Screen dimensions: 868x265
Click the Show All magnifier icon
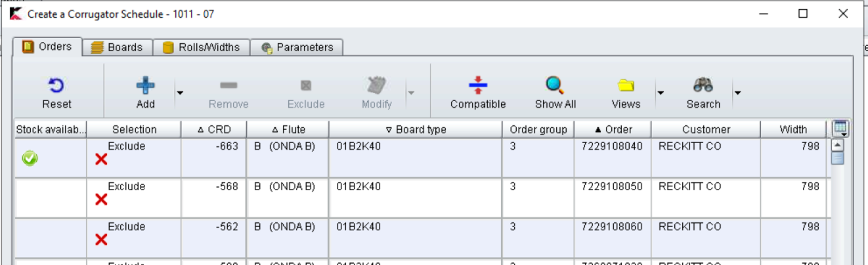pos(555,85)
